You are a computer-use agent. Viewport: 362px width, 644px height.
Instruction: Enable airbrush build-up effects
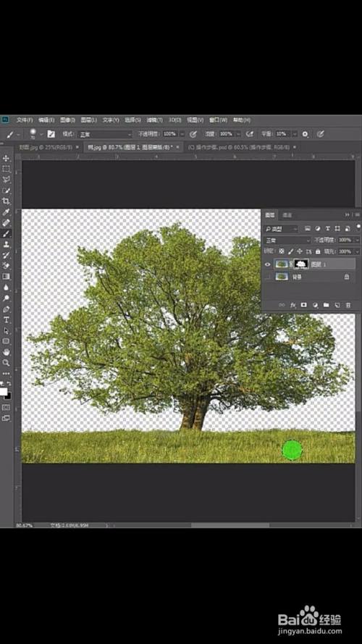[250, 134]
